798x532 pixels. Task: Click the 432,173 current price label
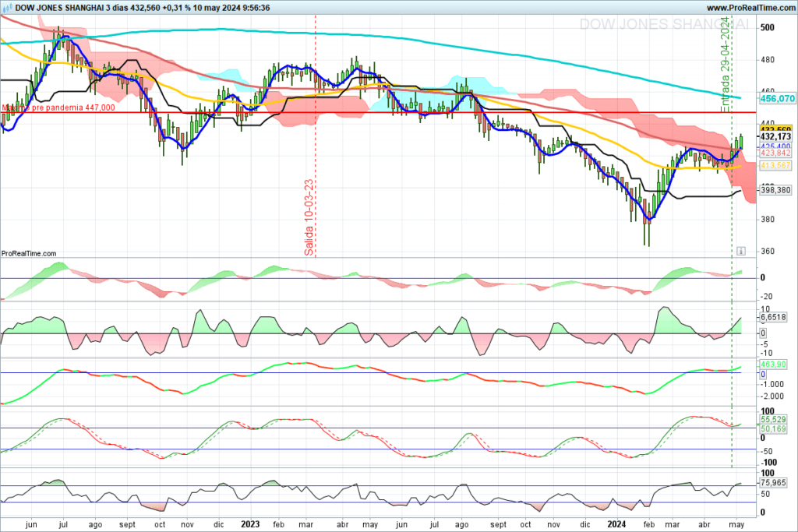(x=775, y=136)
